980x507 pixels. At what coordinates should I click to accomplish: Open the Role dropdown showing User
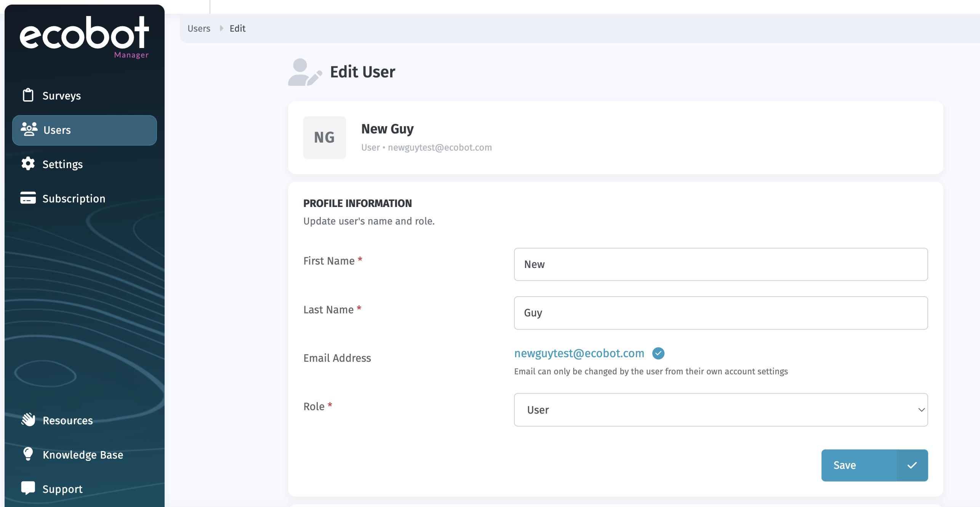pos(720,410)
